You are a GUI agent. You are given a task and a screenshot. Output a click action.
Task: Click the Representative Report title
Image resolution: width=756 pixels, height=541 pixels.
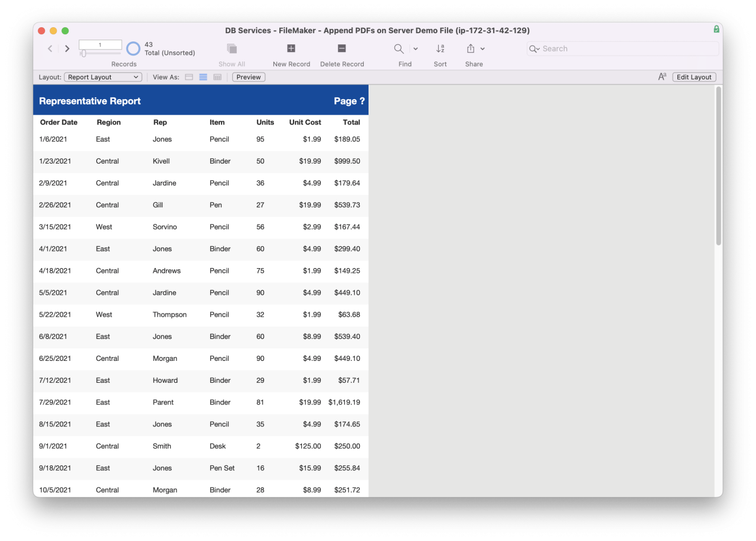[90, 101]
